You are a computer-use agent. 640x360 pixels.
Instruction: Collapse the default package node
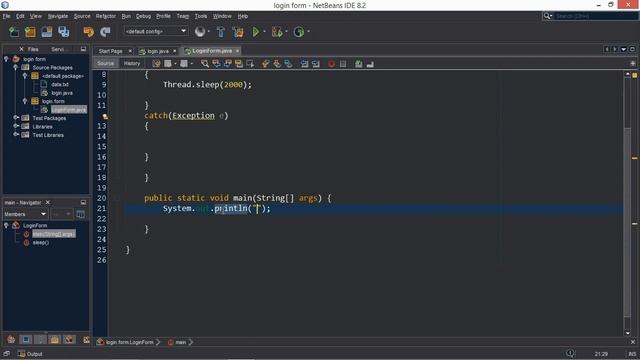click(x=25, y=76)
